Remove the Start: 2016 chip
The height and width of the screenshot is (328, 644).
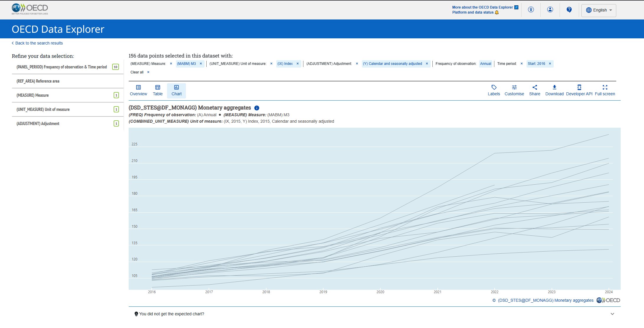550,64
